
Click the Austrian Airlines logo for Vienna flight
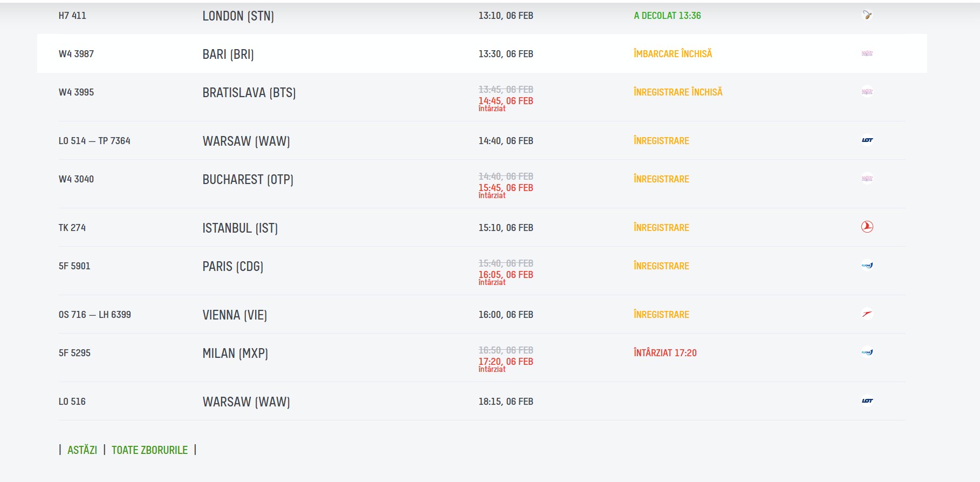pyautogui.click(x=867, y=314)
